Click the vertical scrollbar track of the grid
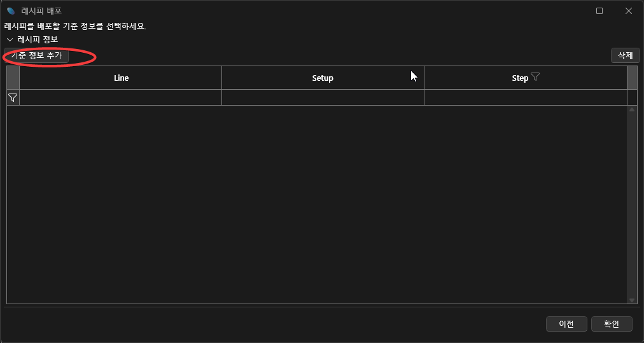644x343 pixels. 632,204
